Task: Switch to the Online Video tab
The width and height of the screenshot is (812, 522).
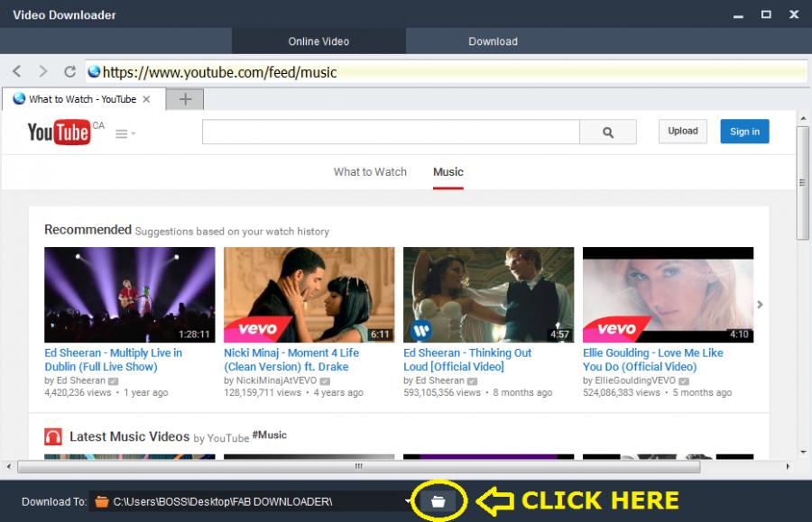Action: [318, 41]
